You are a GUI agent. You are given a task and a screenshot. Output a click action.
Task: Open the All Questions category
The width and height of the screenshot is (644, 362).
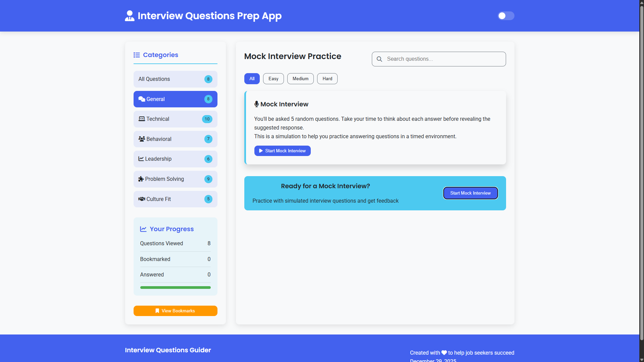pyautogui.click(x=175, y=79)
